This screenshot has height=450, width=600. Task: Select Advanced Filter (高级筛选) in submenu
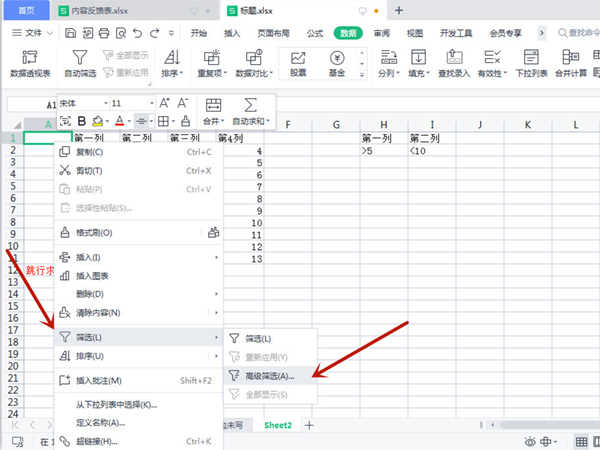point(269,376)
